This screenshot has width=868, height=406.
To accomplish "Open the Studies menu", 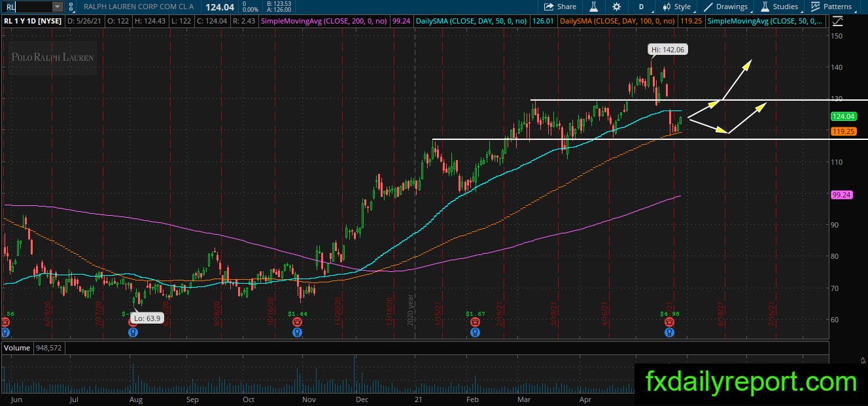I will coord(779,7).
